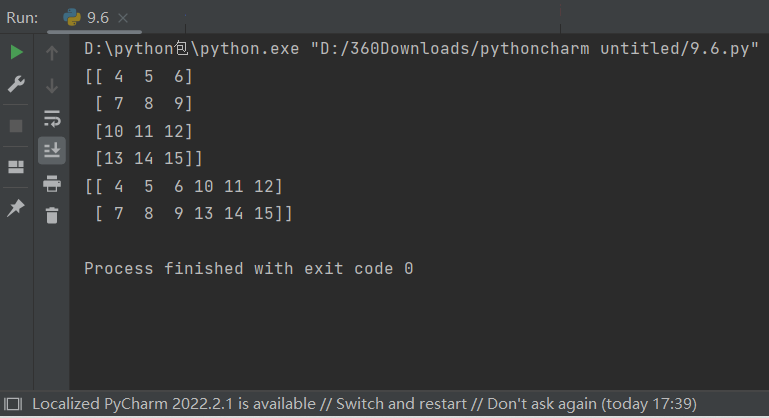Screen dimensions: 769x418
Task: Pin the run tab
Action: point(16,208)
